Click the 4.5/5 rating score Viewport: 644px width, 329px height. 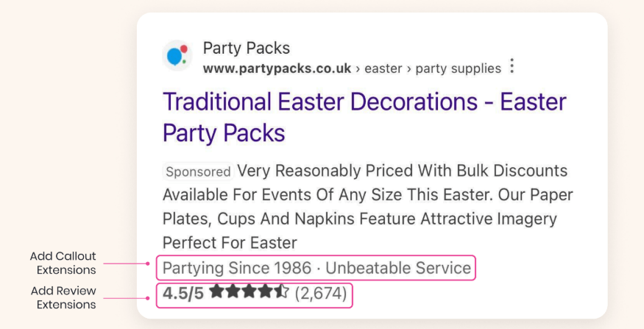(x=183, y=294)
